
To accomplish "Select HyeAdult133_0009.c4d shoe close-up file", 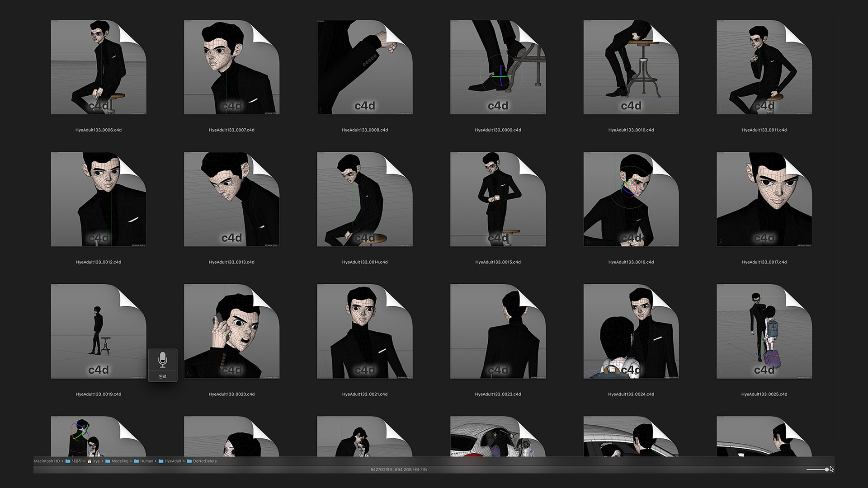I will (498, 67).
